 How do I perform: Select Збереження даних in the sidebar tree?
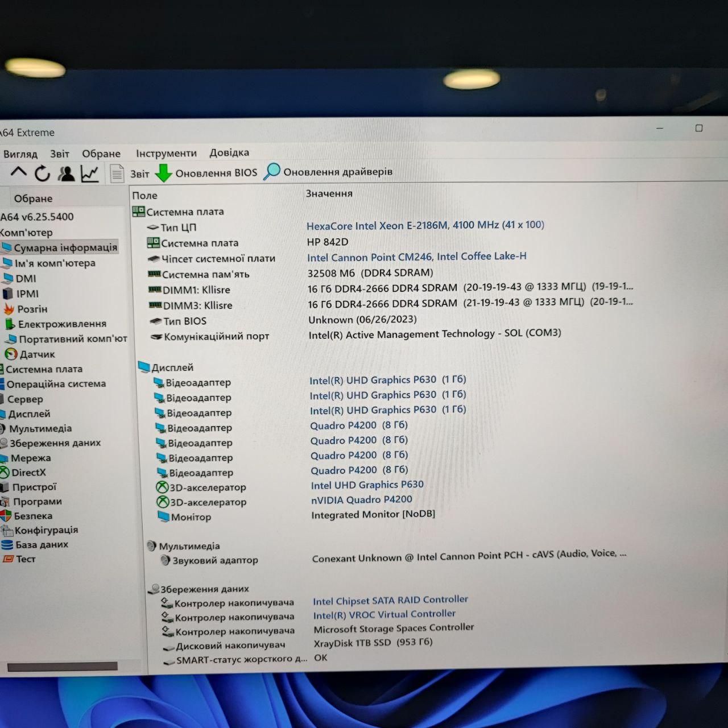tap(55, 443)
